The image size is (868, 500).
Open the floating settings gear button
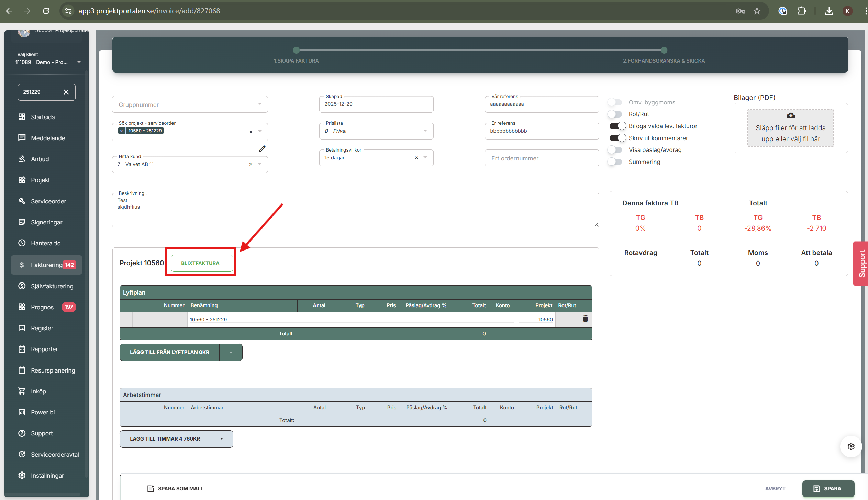[851, 446]
